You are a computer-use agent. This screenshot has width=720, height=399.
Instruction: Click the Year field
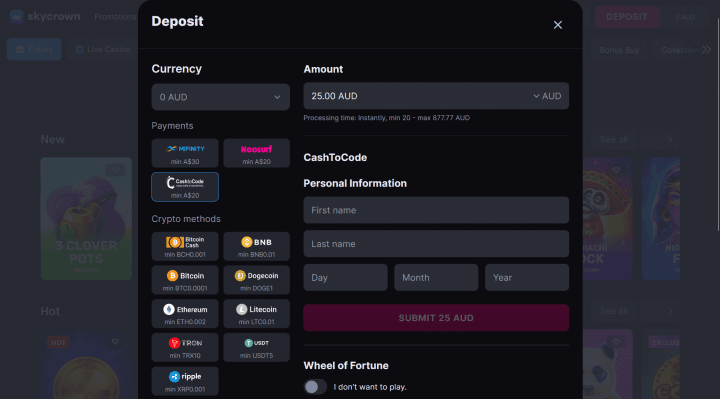(527, 277)
